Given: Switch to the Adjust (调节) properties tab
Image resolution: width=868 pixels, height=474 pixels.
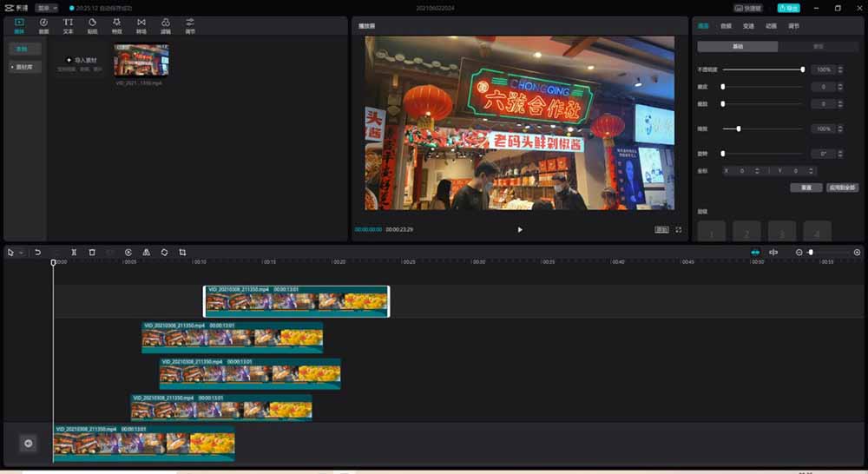Looking at the screenshot, I should click(794, 26).
